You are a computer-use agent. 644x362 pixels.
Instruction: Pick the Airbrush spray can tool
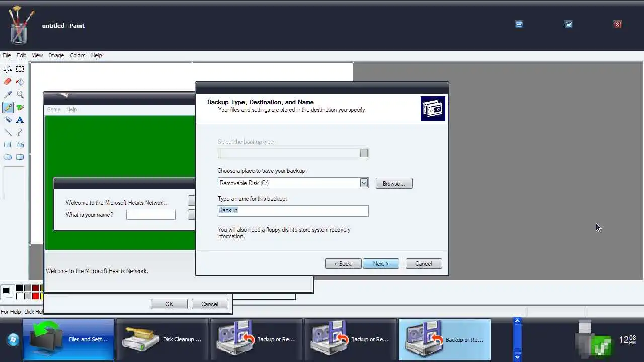(x=8, y=119)
